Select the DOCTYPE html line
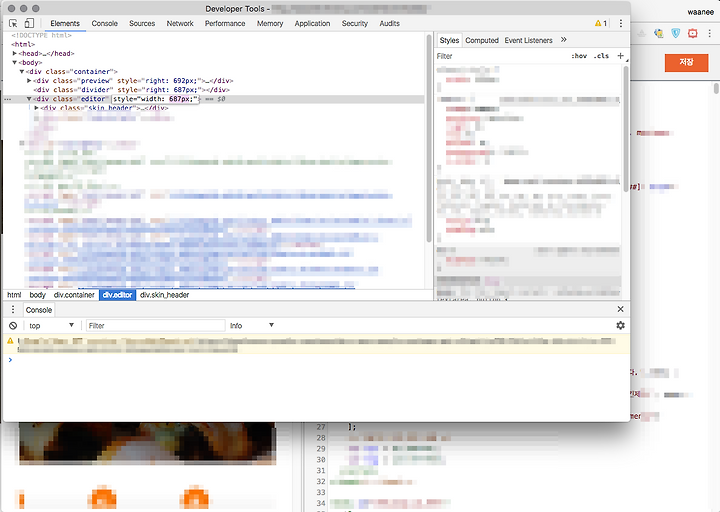Screen dimensions: 720x512 (41, 35)
